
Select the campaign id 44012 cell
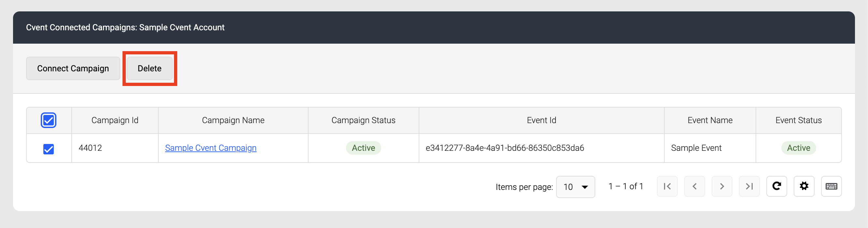click(x=115, y=148)
